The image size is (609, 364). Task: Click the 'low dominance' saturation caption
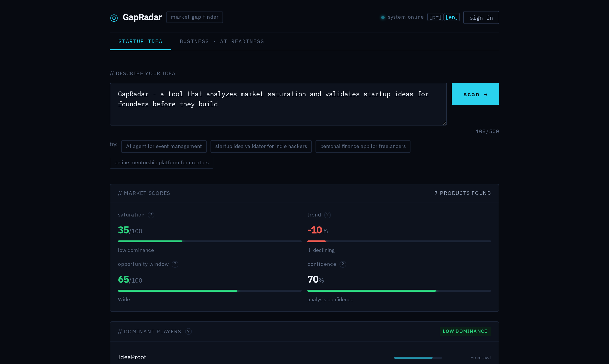136,250
